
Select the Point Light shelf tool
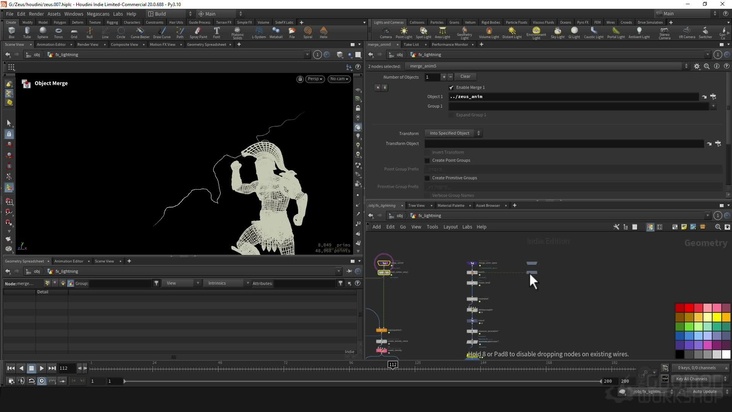coord(404,32)
